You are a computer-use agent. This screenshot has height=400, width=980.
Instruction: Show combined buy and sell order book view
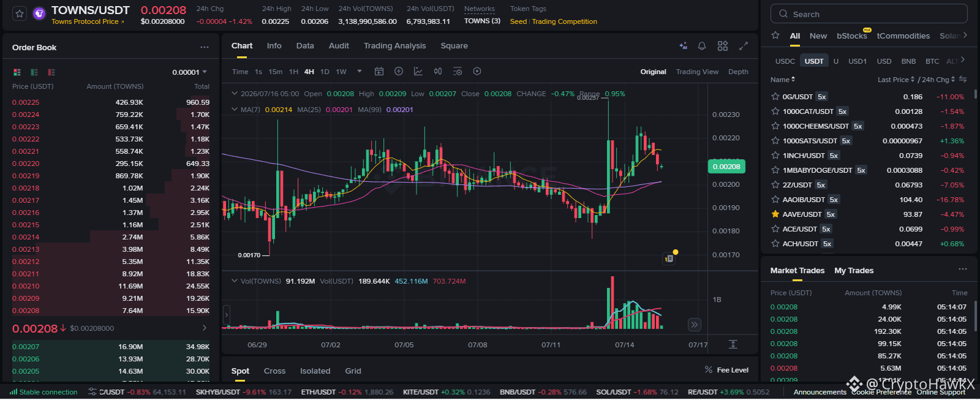coord(17,72)
